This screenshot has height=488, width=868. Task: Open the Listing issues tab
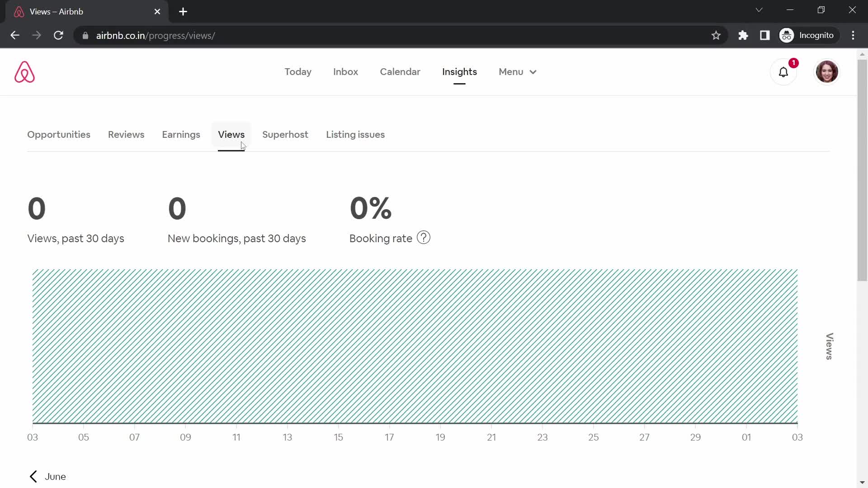point(355,135)
